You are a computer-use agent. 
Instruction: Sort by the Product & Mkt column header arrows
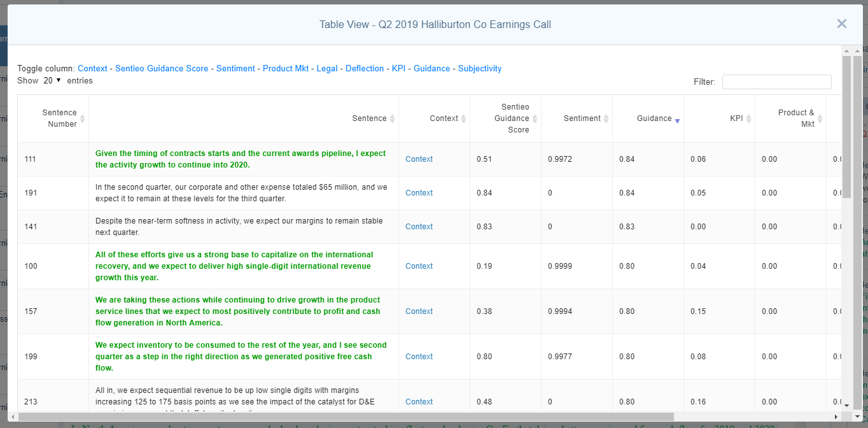pyautogui.click(x=820, y=118)
